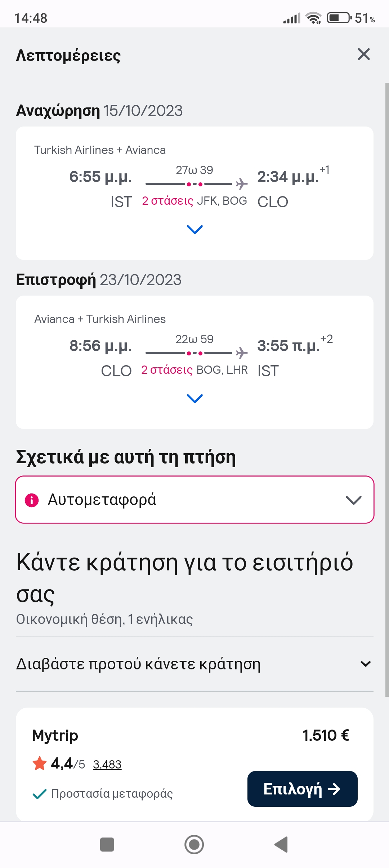The height and width of the screenshot is (868, 389).
Task: Tap the Mytrip provider name
Action: click(x=55, y=735)
